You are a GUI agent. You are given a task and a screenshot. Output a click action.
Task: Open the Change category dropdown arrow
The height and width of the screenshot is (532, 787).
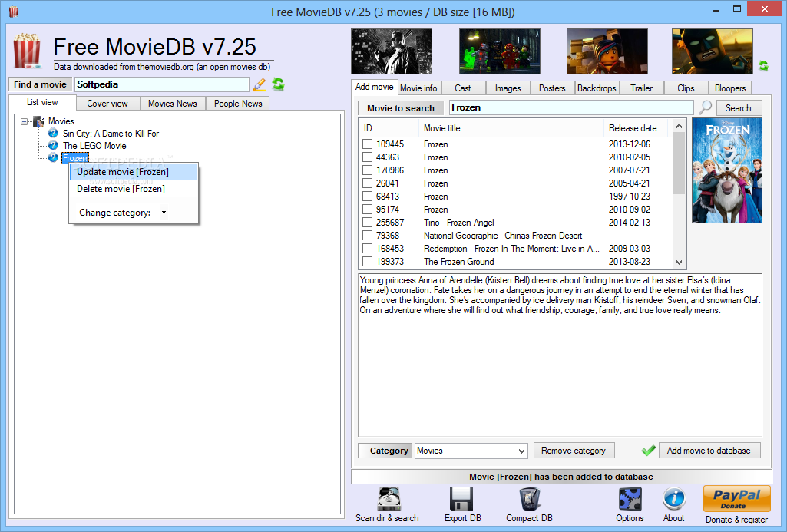pyautogui.click(x=164, y=213)
